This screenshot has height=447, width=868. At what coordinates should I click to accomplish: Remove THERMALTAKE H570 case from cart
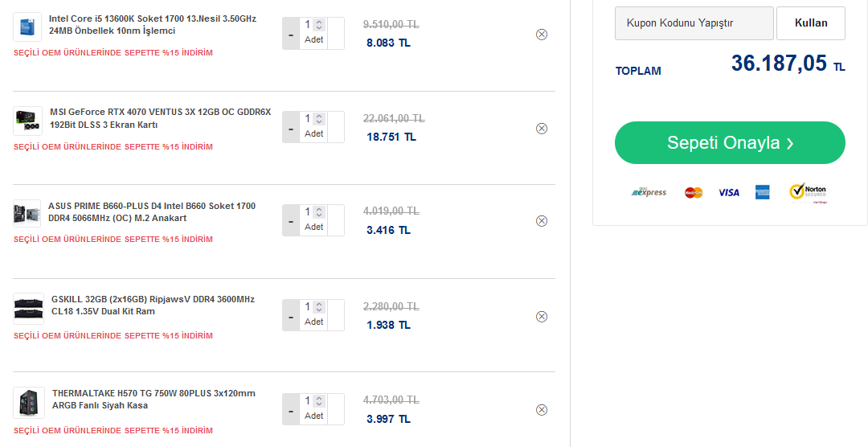click(x=542, y=410)
